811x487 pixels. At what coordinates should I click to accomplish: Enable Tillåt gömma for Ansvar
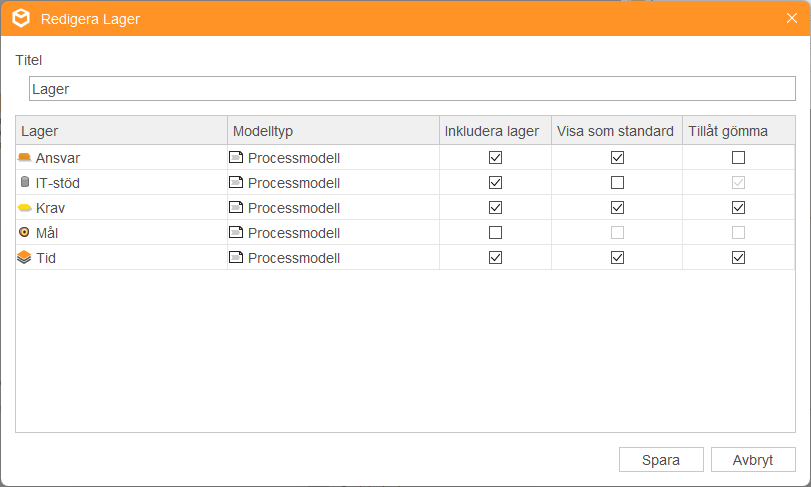pyautogui.click(x=739, y=157)
